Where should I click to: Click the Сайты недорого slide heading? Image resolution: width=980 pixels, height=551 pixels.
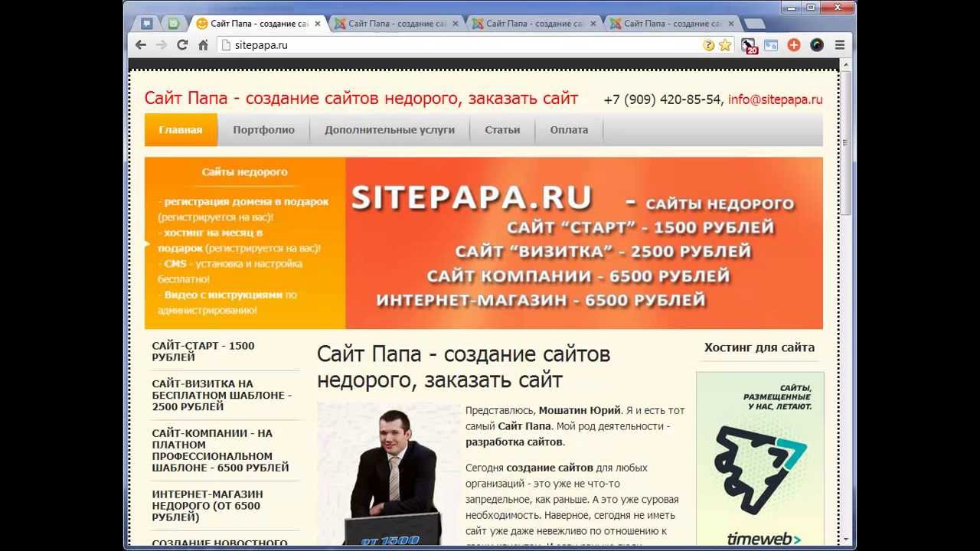pos(245,171)
